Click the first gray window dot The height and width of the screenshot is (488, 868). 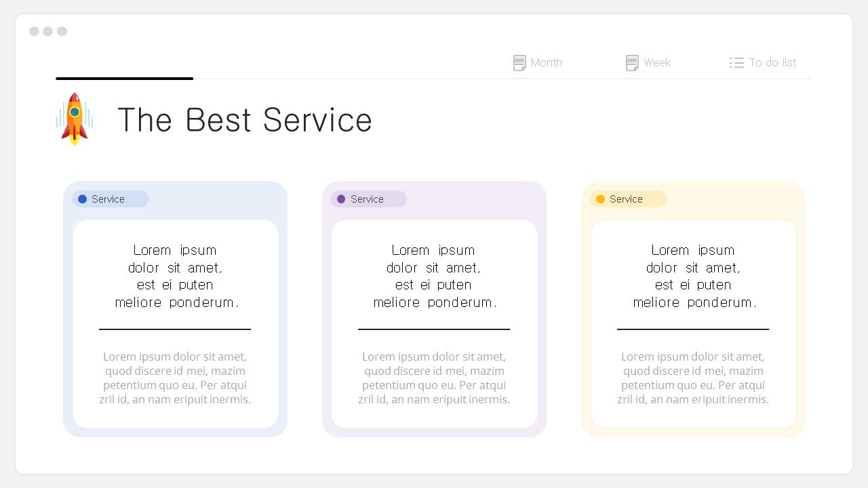[x=34, y=31]
